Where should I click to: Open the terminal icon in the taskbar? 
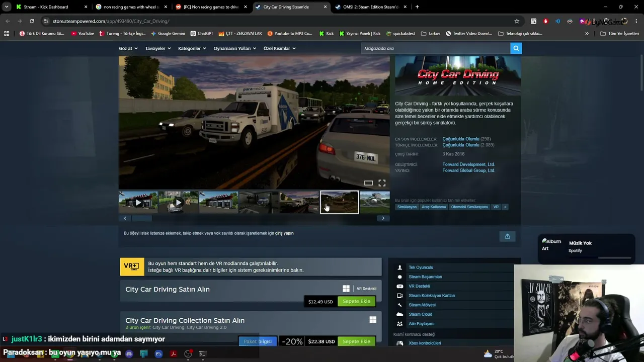pyautogui.click(x=203, y=354)
